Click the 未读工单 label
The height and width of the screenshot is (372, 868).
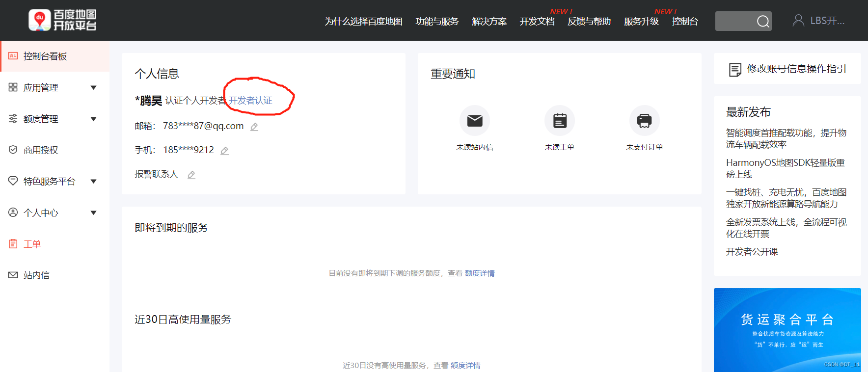pos(560,147)
